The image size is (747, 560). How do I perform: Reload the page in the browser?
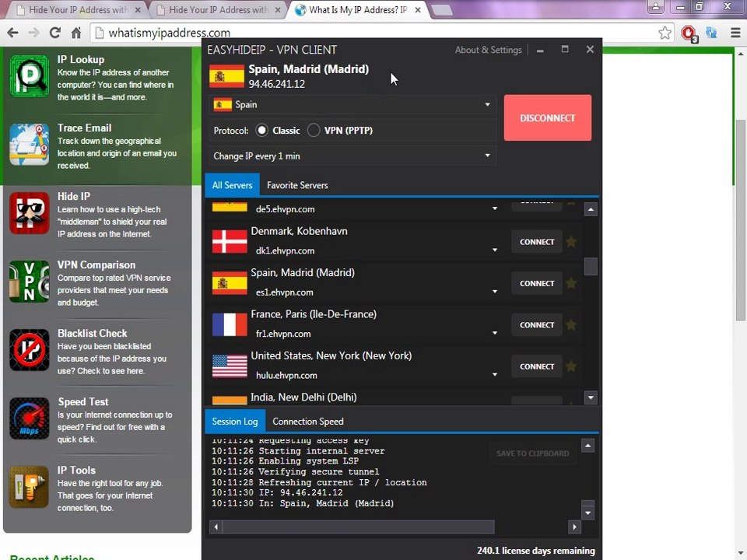[54, 33]
